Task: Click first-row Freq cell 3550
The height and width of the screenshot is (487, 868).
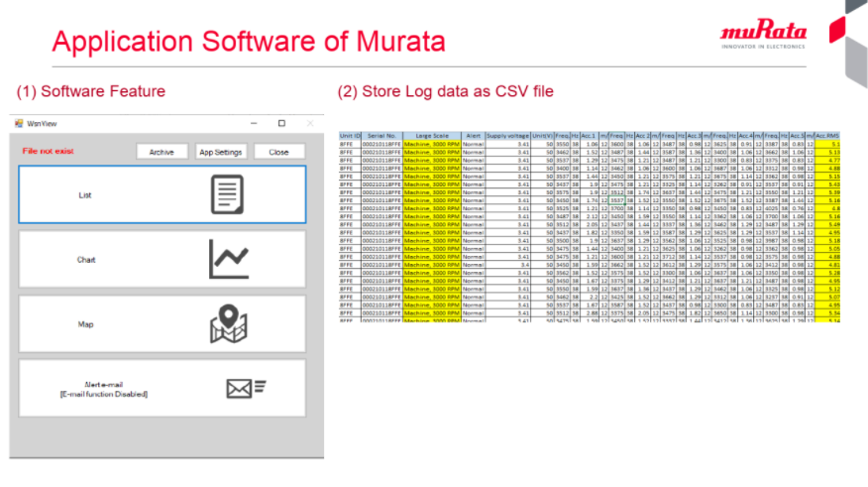Action: [x=563, y=144]
